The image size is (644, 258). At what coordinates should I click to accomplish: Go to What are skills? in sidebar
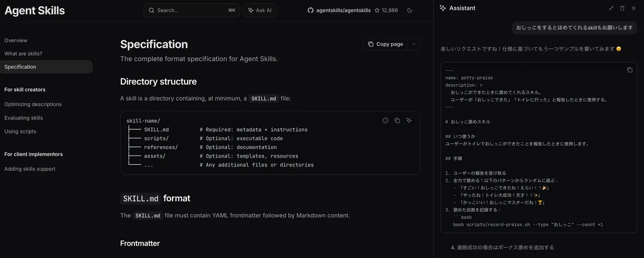[23, 54]
